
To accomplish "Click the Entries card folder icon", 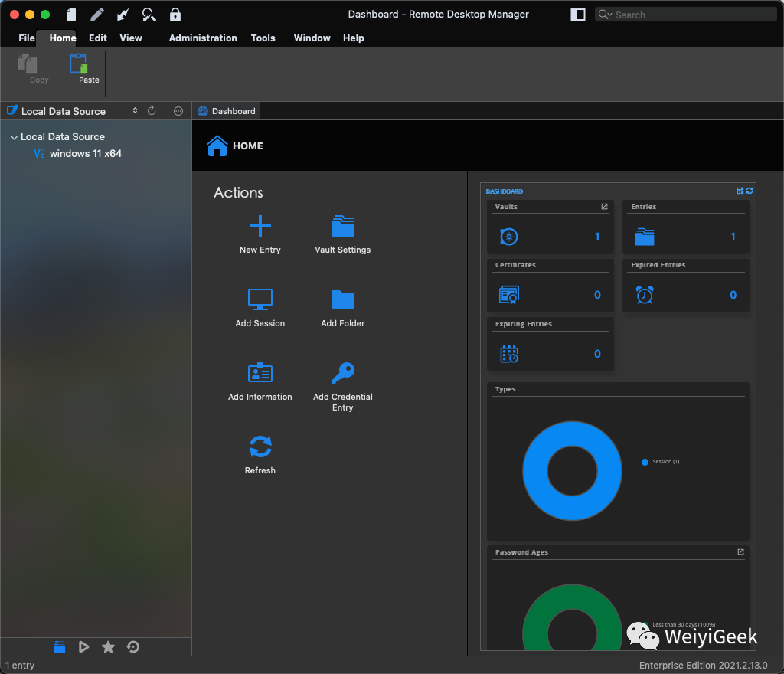I will (645, 237).
